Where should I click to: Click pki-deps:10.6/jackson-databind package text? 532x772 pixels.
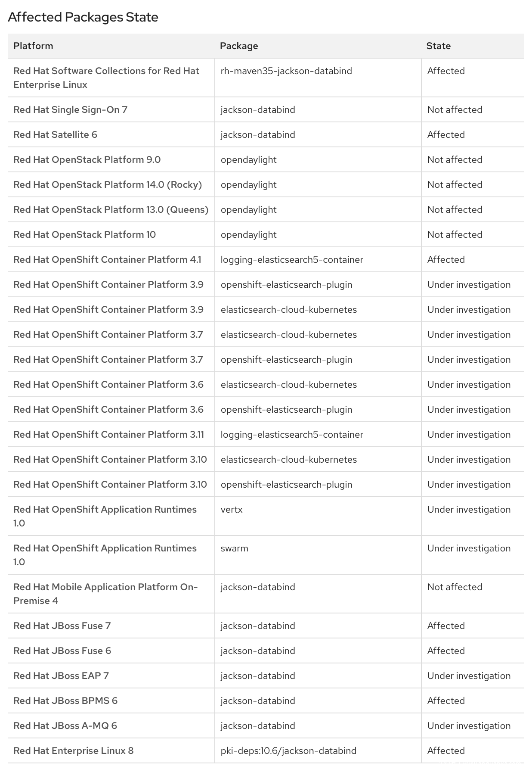coord(288,751)
